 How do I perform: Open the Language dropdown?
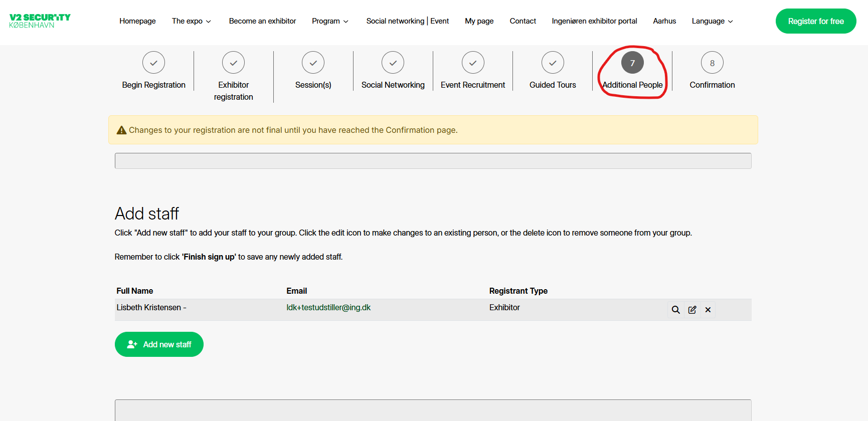point(712,21)
